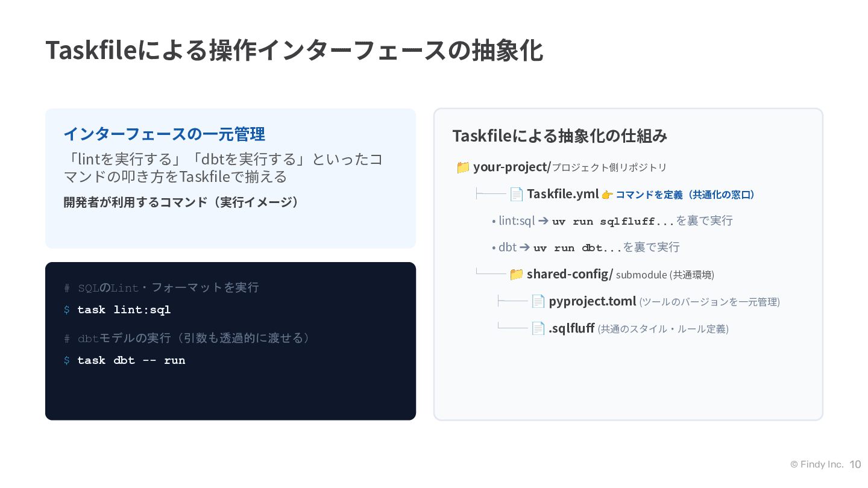Click the .sqlfluff file icon

538,328
